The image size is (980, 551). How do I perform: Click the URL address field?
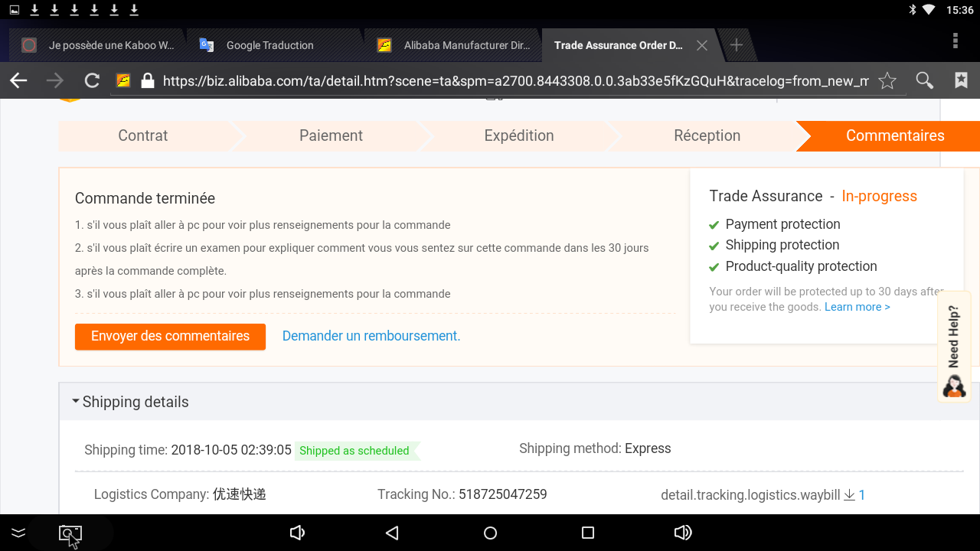click(x=515, y=80)
